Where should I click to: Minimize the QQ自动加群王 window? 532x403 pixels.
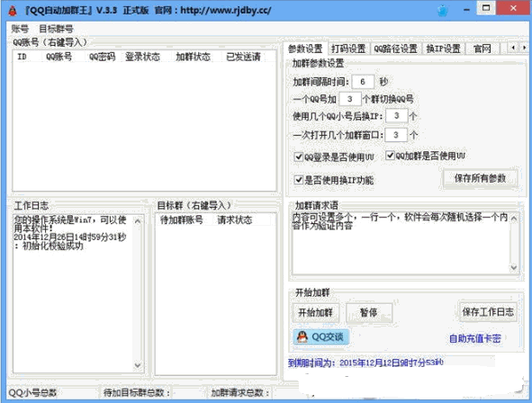pos(467,10)
